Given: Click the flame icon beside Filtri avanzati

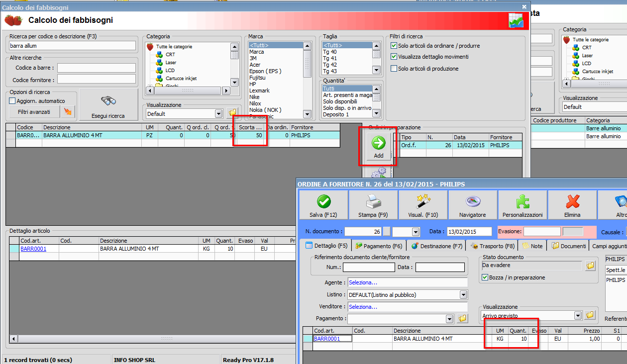Looking at the screenshot, I should click(68, 112).
